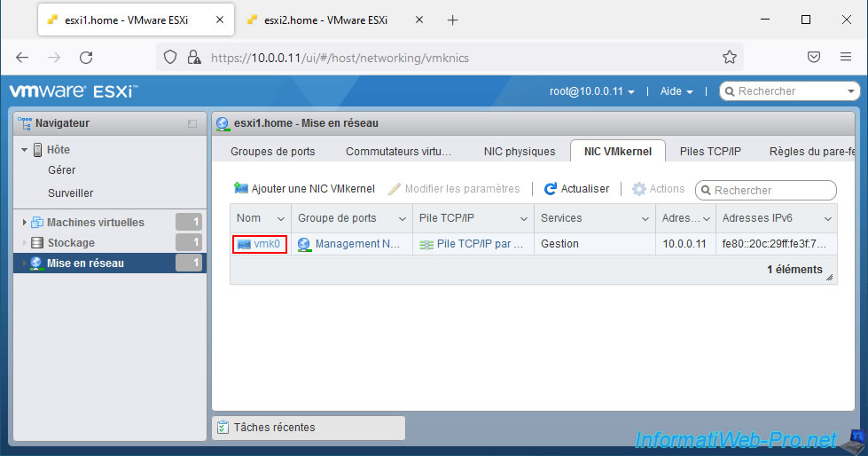
Task: Click the padlock site security icon
Action: click(194, 57)
